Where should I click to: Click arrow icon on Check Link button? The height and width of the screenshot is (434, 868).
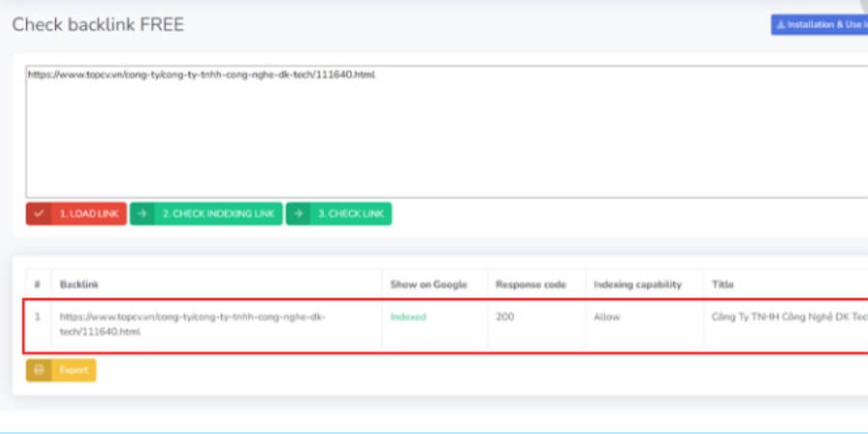(299, 214)
